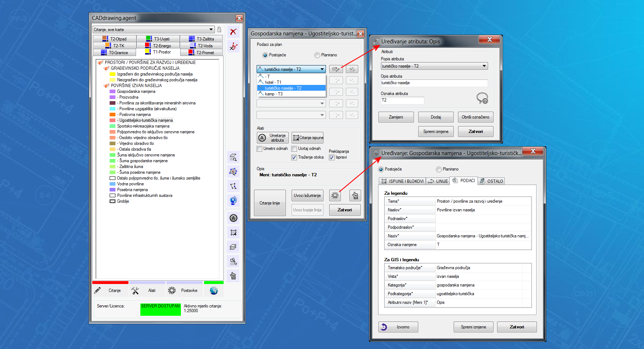Click the vertex points tool icon
Screen dimensions: 644x349
coord(233,186)
